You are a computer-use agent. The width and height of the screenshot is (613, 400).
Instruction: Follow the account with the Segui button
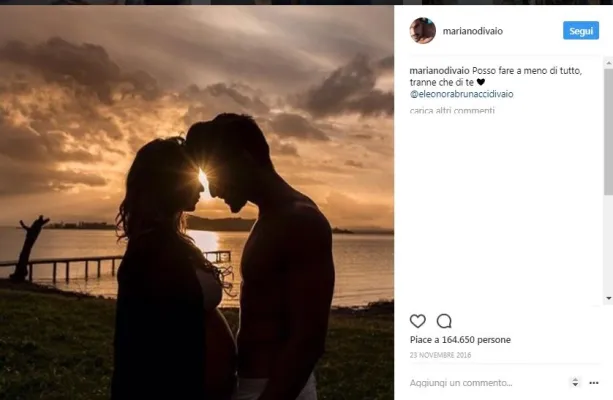click(x=581, y=30)
